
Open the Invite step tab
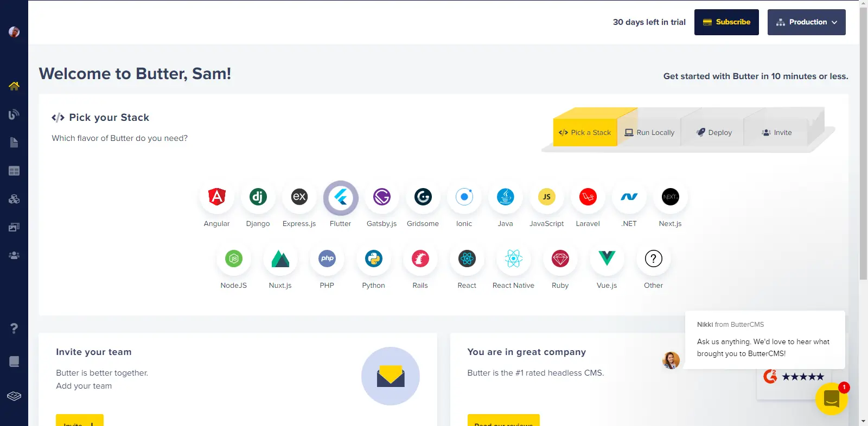pyautogui.click(x=777, y=132)
